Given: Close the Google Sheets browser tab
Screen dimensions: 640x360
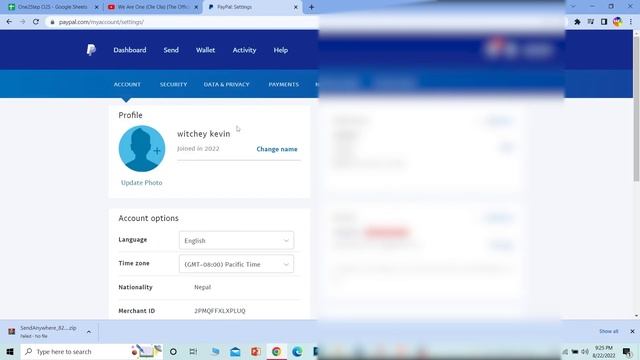Looking at the screenshot, I should pos(97,7).
